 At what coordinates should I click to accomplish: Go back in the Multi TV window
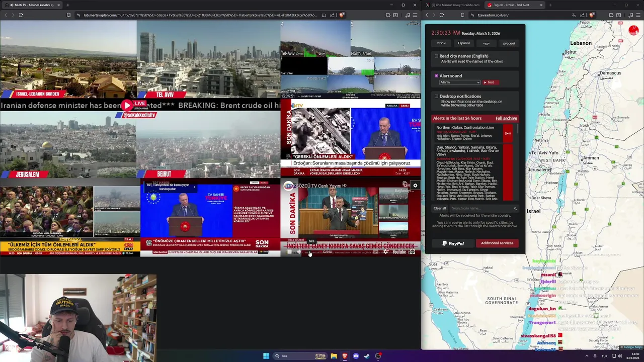pyautogui.click(x=6, y=15)
